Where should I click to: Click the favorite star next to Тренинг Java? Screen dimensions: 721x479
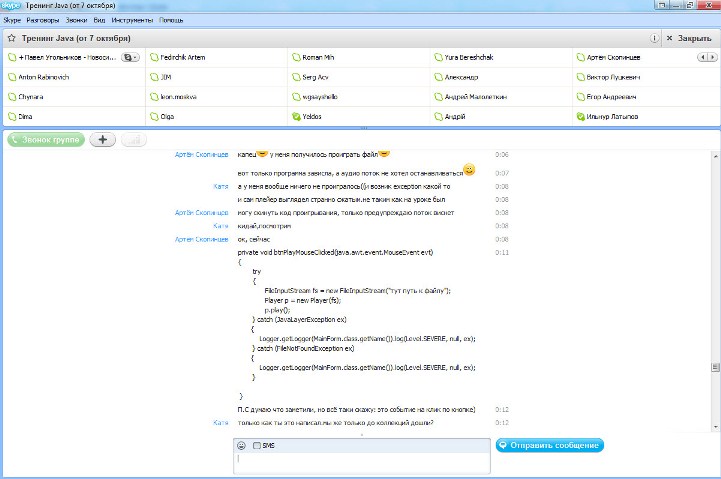11,38
